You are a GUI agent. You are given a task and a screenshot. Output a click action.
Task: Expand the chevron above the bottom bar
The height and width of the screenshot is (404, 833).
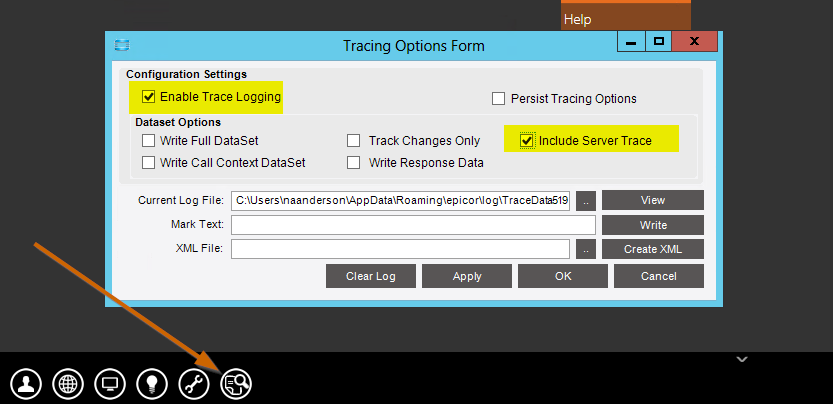coord(742,360)
